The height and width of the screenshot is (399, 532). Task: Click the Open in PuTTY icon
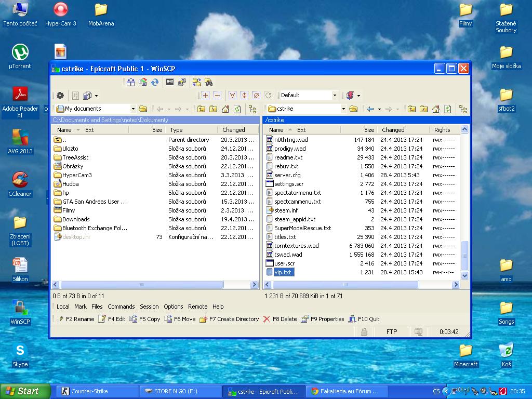tap(182, 82)
